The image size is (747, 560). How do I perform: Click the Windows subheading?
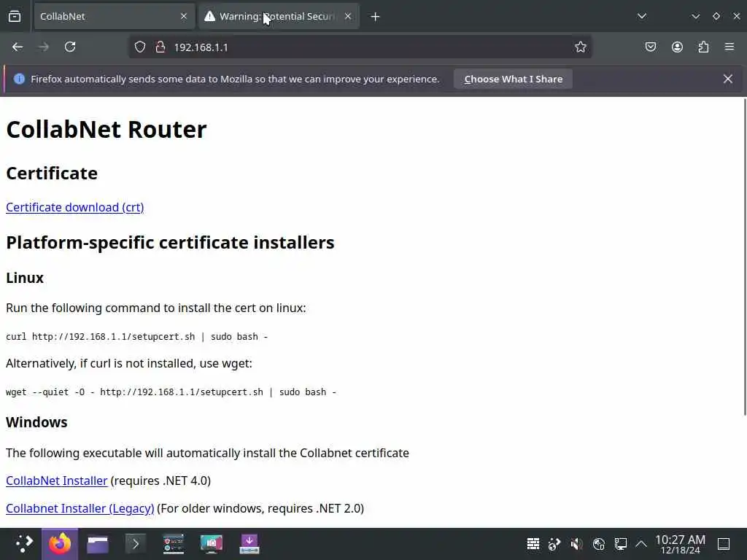click(x=36, y=422)
